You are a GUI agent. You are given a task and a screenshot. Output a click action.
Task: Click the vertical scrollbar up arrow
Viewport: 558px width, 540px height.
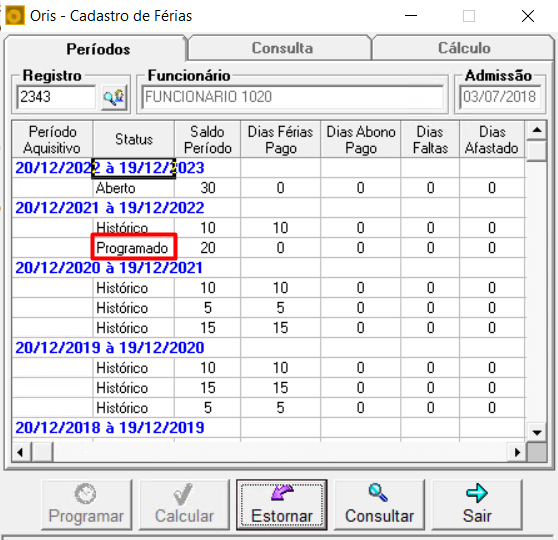tap(537, 130)
